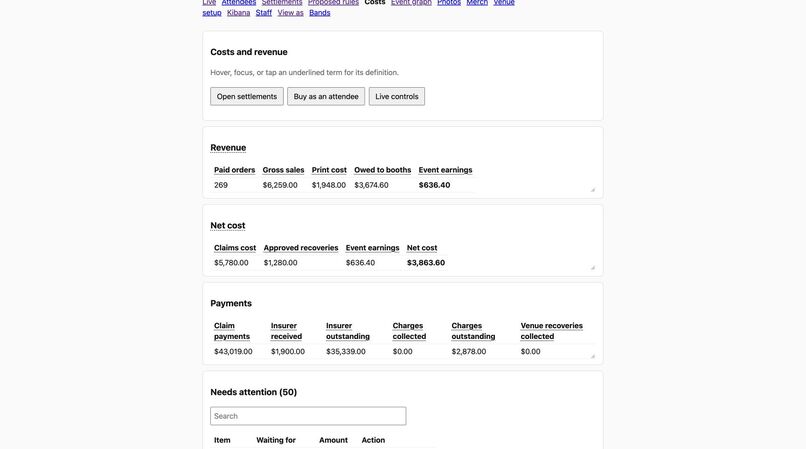Viewport: 806px width, 449px height.
Task: Open the Photos nav link
Action: 449,3
